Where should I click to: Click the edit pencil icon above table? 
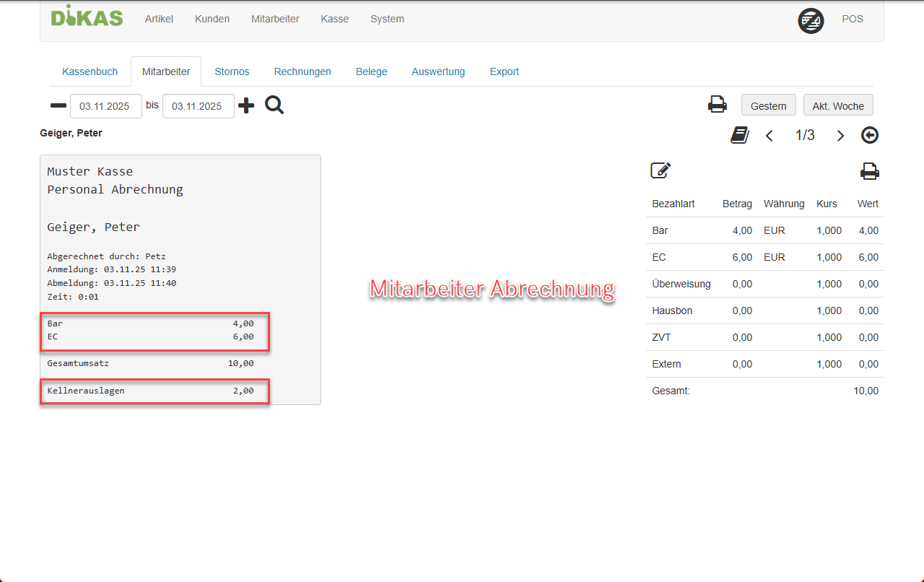[660, 171]
